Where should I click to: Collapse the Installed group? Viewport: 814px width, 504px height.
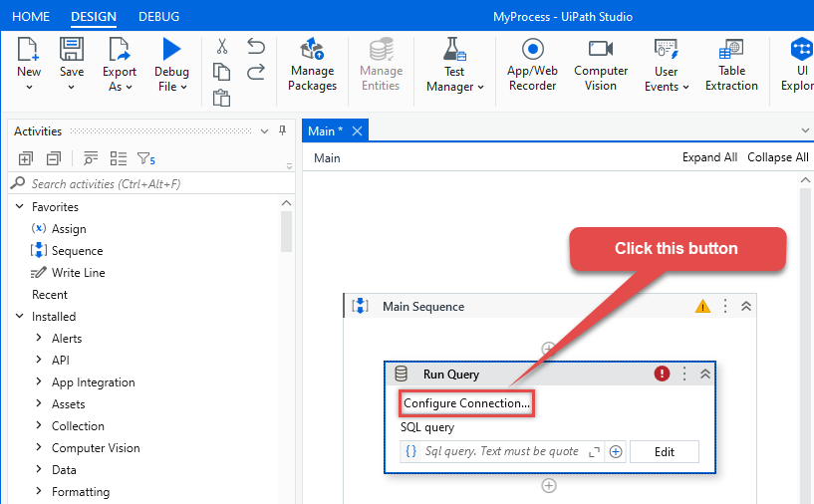(20, 316)
